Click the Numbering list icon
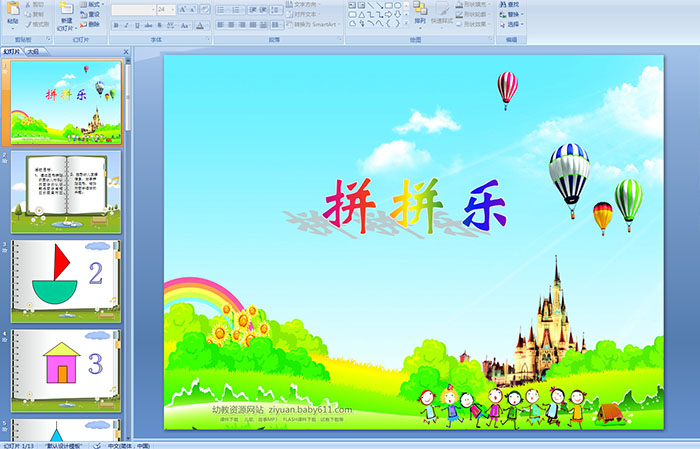The image size is (700, 449). (x=237, y=9)
